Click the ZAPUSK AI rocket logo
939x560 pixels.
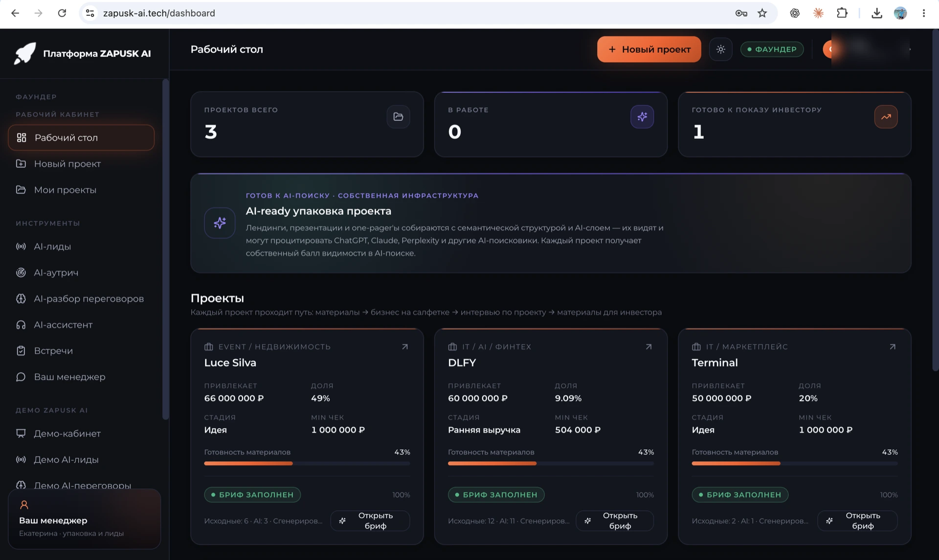(x=25, y=53)
